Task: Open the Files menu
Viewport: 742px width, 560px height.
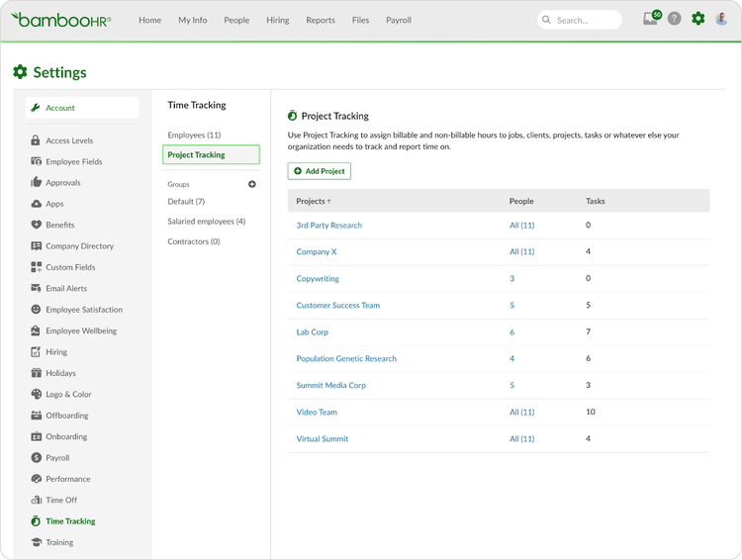Action: [x=360, y=20]
